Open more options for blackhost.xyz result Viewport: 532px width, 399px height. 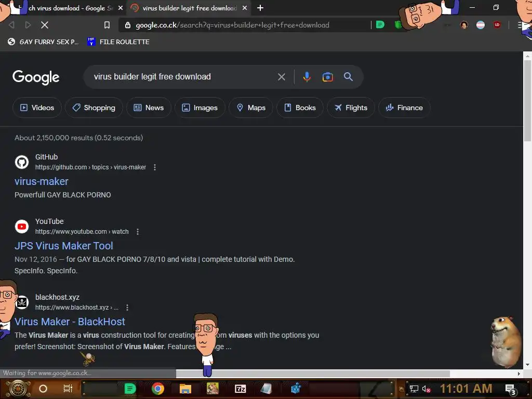point(127,308)
